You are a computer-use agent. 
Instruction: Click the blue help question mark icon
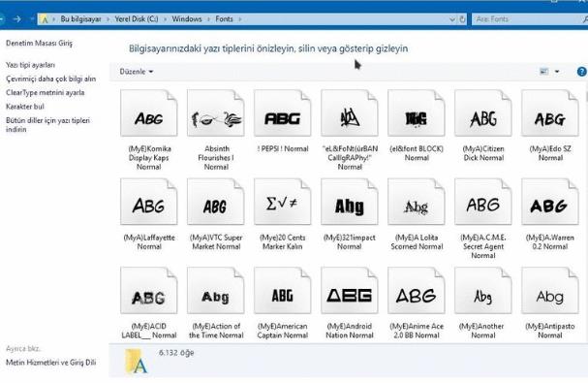581,72
